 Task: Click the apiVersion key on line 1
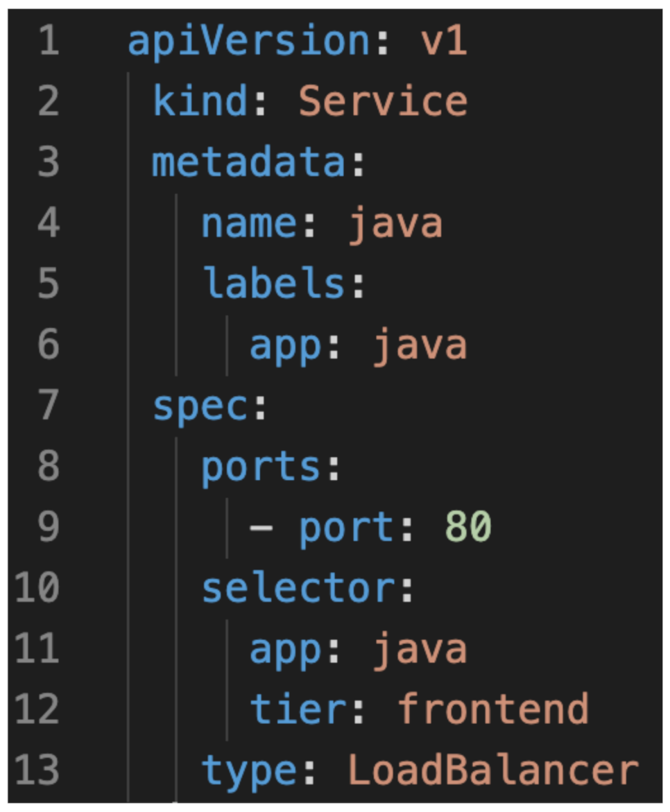pyautogui.click(x=249, y=42)
